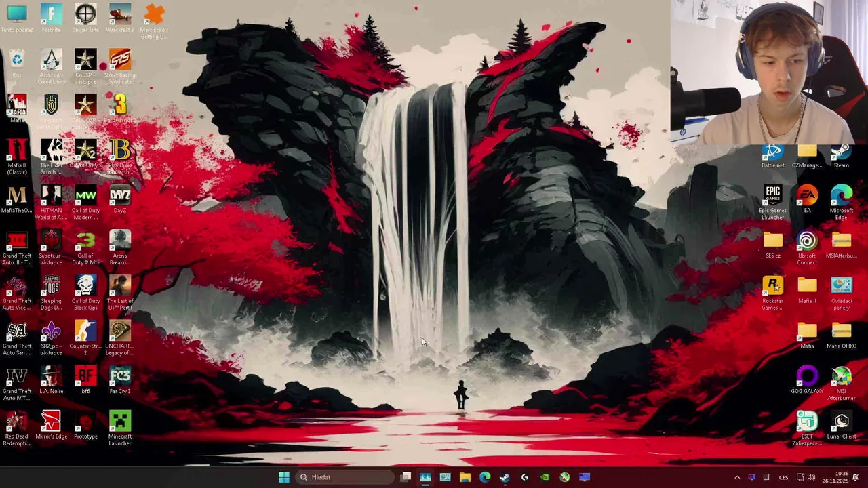Open the L.A. Noire shortcut
This screenshot has height=488, width=868.
pyautogui.click(x=51, y=380)
